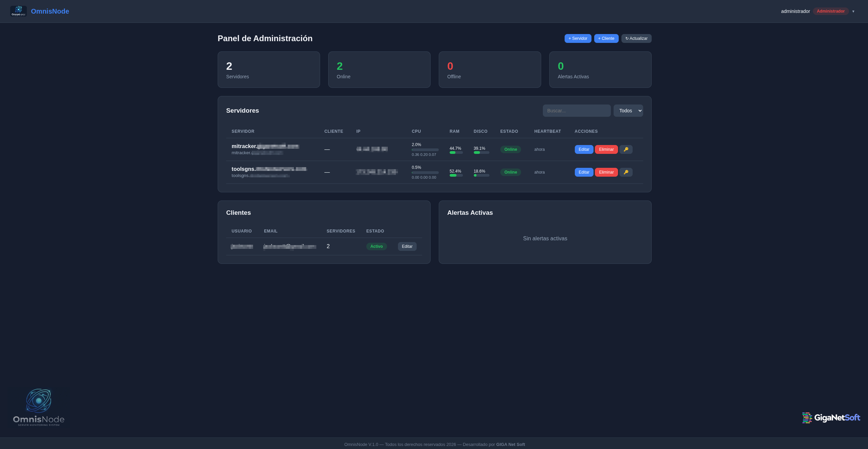Click mitracker load average 0.36 0.20 0.07
This screenshot has height=449, width=868.
pyautogui.click(x=424, y=155)
